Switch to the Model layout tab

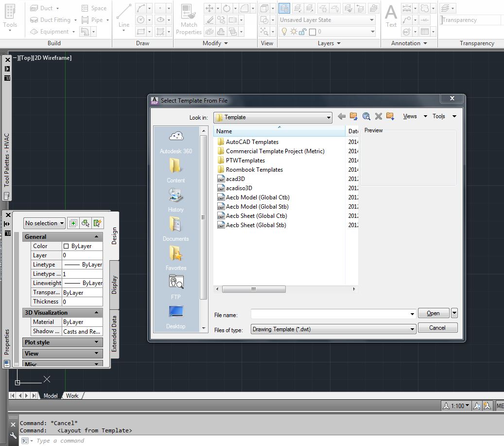(51, 396)
